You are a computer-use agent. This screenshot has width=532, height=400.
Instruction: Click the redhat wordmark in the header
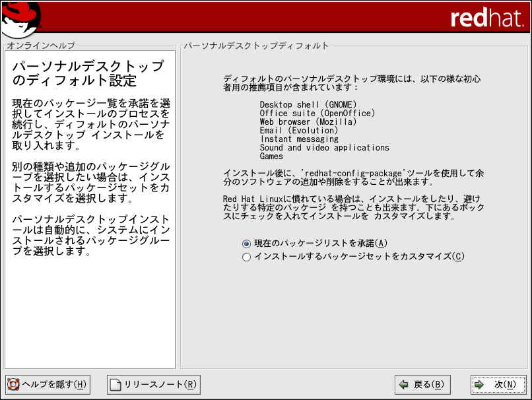485,18
